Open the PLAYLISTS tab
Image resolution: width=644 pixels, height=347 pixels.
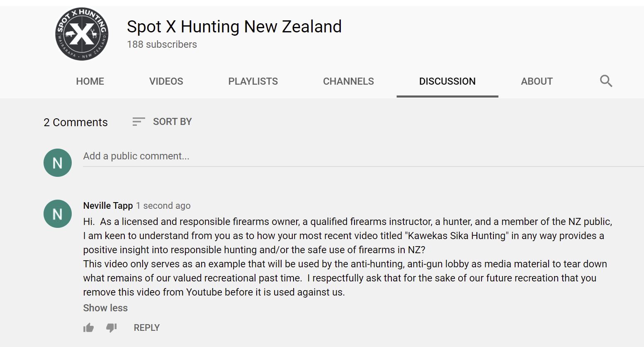click(253, 81)
